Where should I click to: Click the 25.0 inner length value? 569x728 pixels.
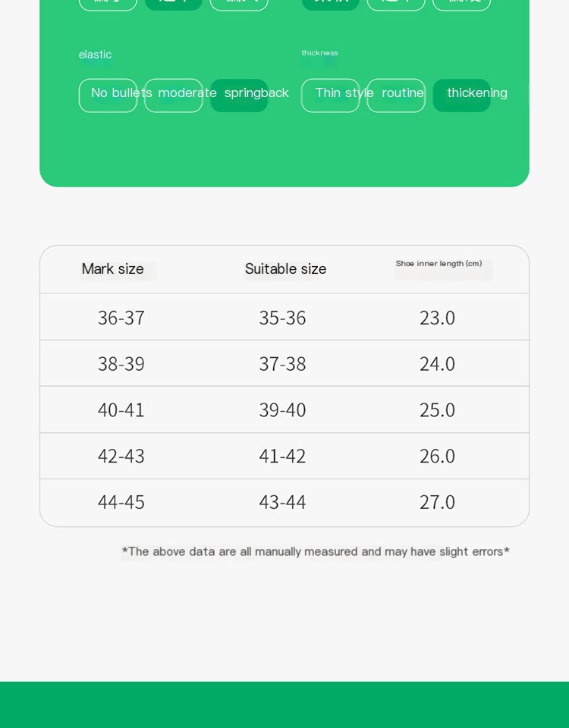point(437,410)
